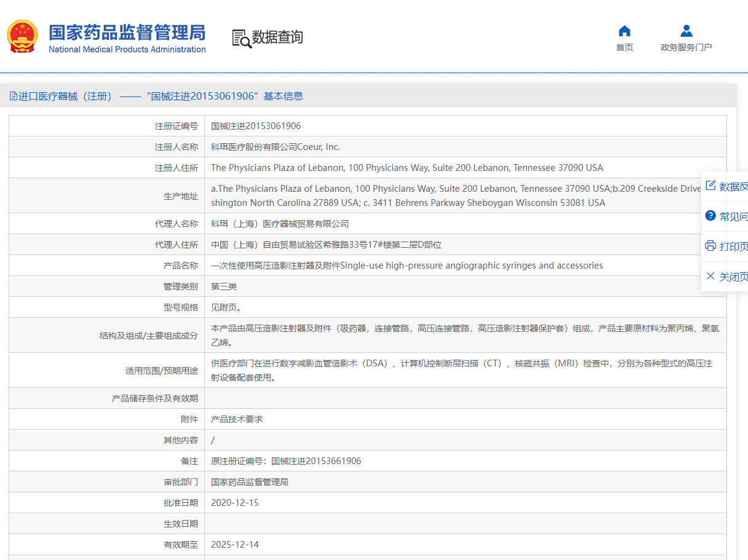Open the 数据查询 heading
The width and height of the screenshot is (748, 560).
pyautogui.click(x=277, y=37)
